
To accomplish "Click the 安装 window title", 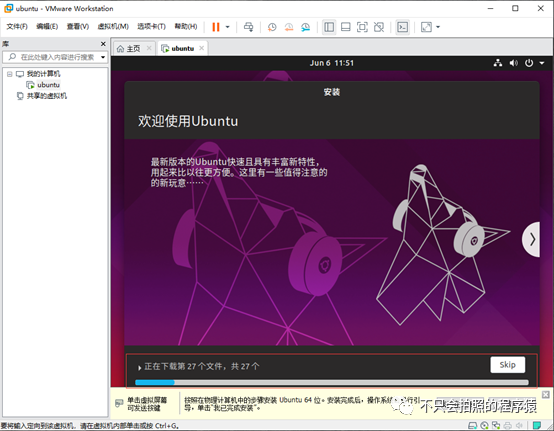I will [x=332, y=92].
